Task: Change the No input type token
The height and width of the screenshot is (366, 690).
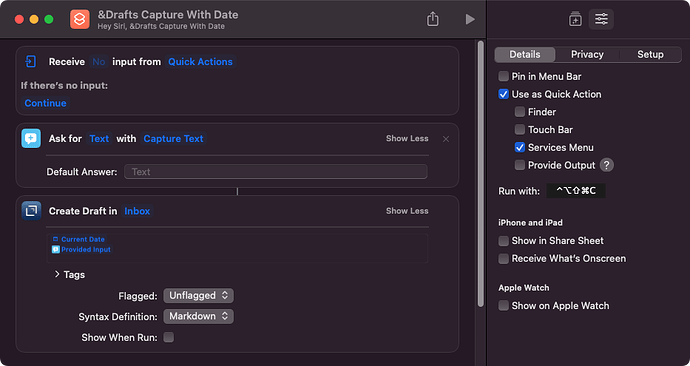Action: (x=99, y=62)
